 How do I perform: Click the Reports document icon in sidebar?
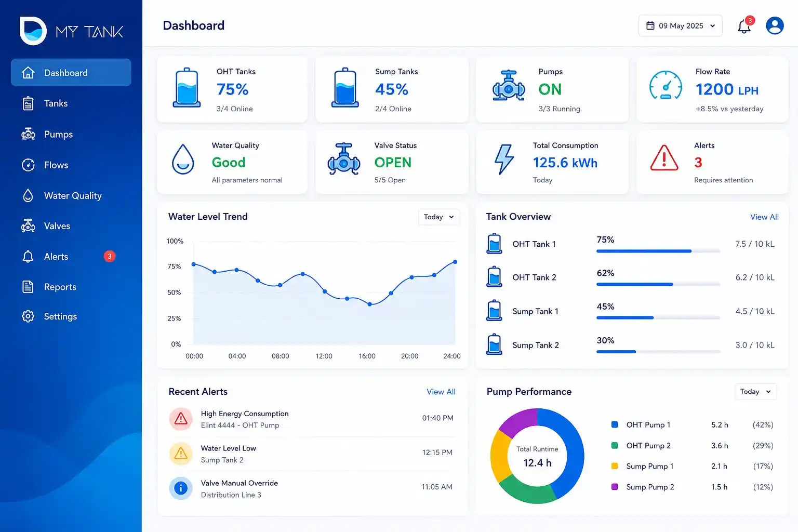tap(28, 287)
